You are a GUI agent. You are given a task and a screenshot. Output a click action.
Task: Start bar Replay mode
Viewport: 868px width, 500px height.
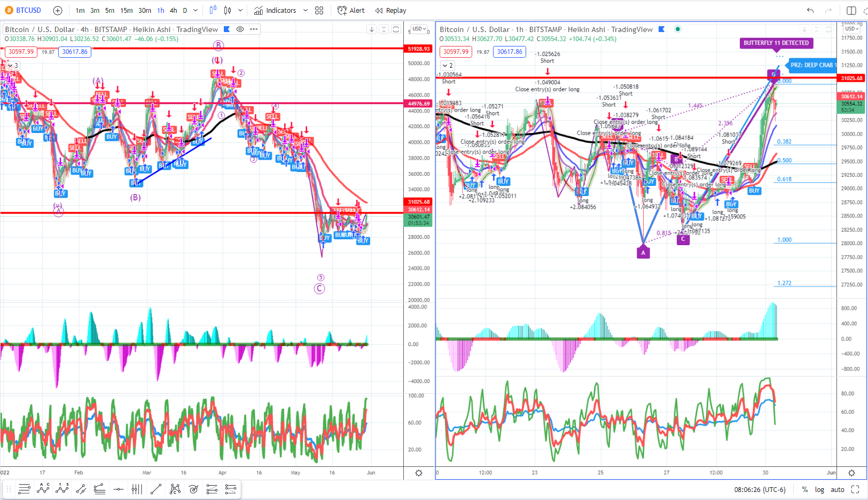[391, 10]
